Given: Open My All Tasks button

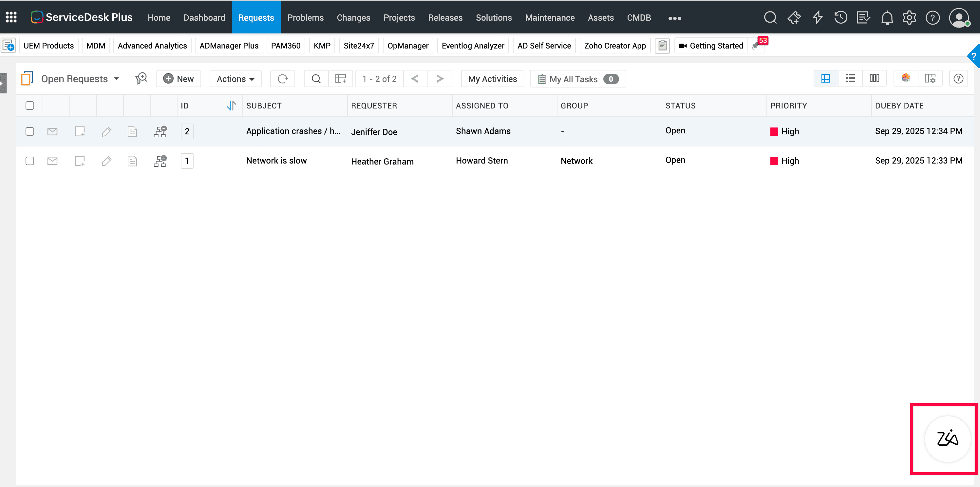Looking at the screenshot, I should 578,79.
